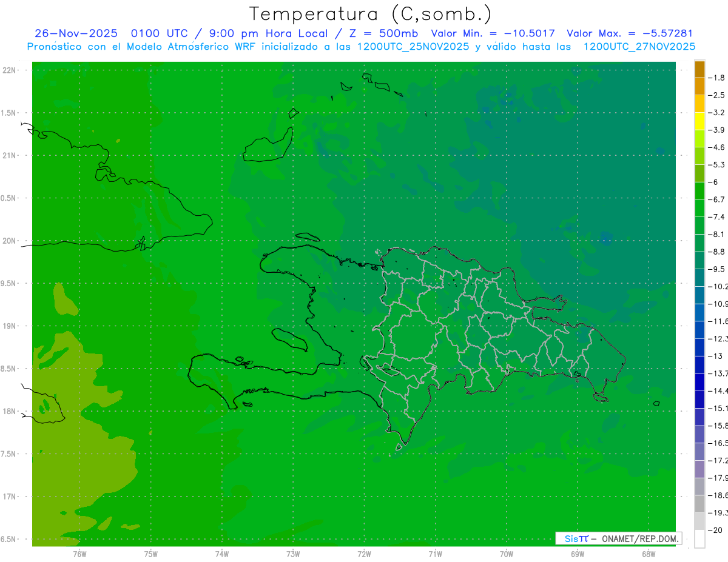Click the '70W' longitude label
728x562 pixels.
point(507,554)
